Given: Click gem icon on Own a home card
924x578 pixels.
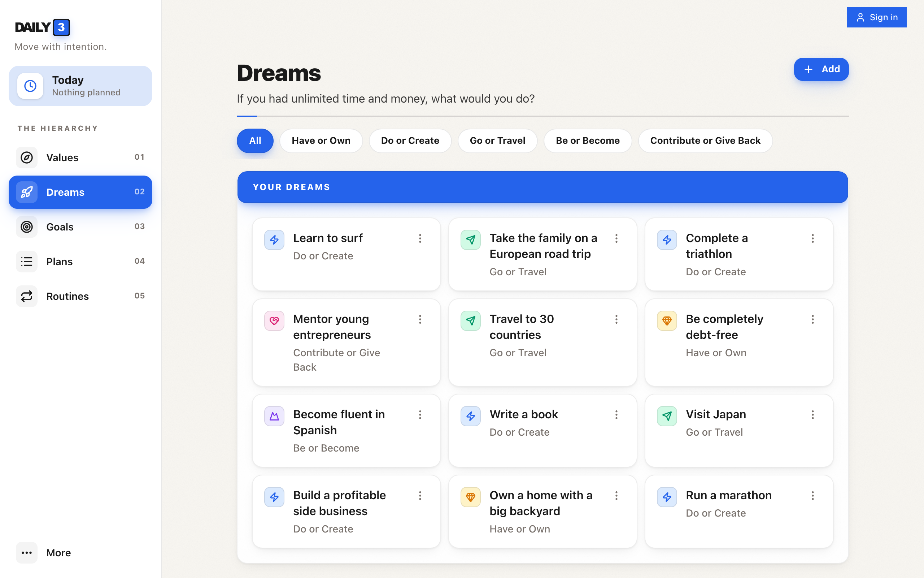Looking at the screenshot, I should (470, 497).
